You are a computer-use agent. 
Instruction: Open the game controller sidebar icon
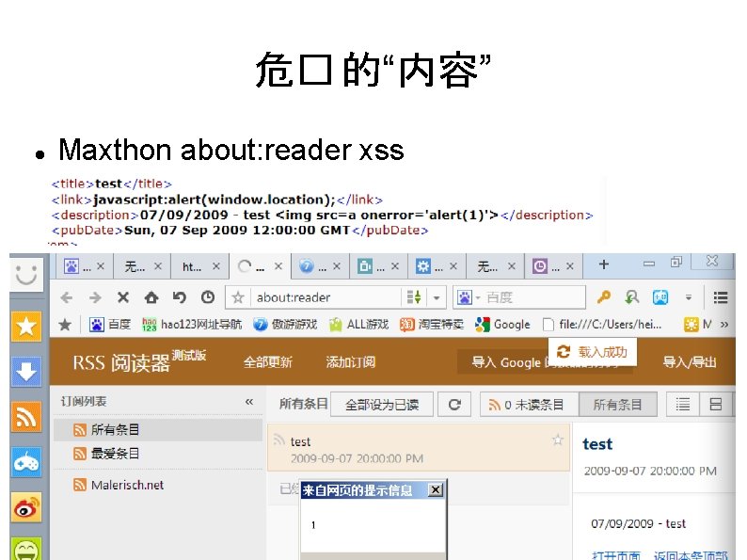[x=26, y=462]
